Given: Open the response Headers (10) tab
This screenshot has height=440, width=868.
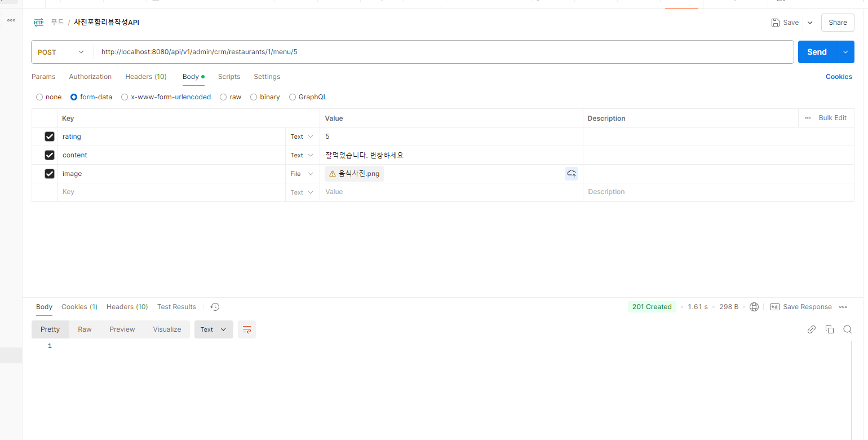Looking at the screenshot, I should [x=127, y=307].
